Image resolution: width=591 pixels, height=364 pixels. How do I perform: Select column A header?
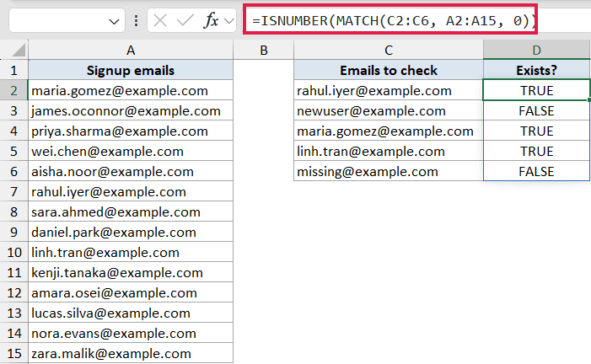[131, 50]
